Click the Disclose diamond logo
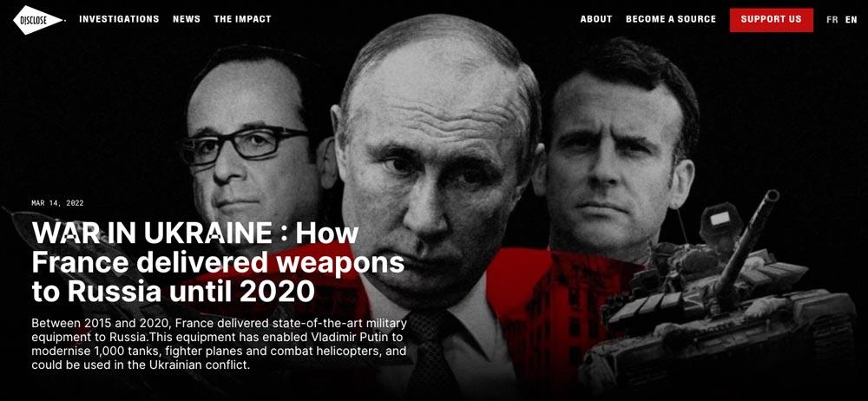 pyautogui.click(x=38, y=19)
